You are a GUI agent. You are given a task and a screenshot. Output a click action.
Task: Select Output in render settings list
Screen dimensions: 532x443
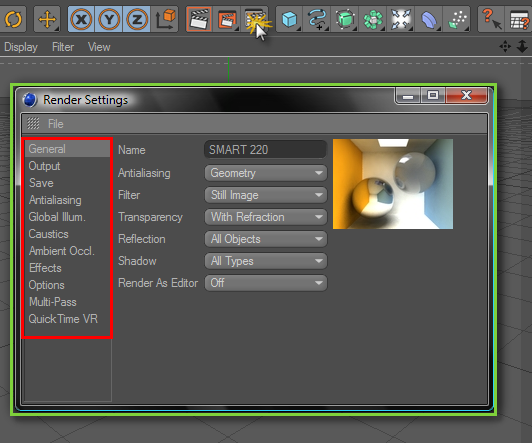pos(44,166)
